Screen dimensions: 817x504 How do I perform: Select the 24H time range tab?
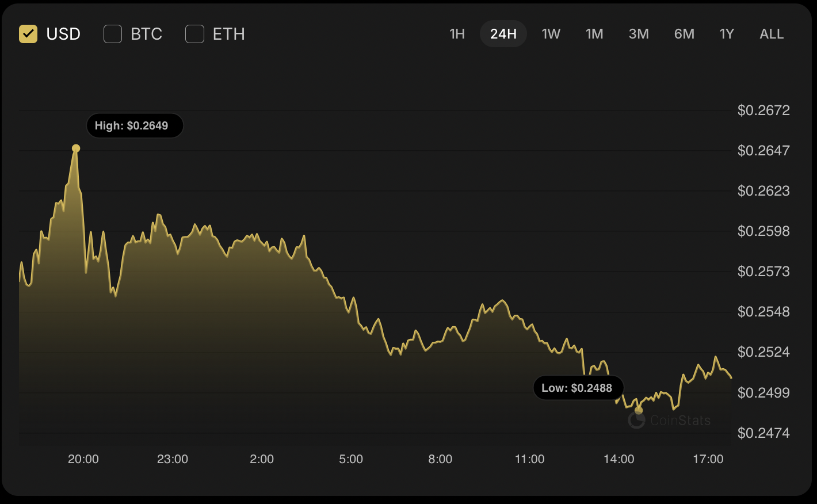point(503,34)
